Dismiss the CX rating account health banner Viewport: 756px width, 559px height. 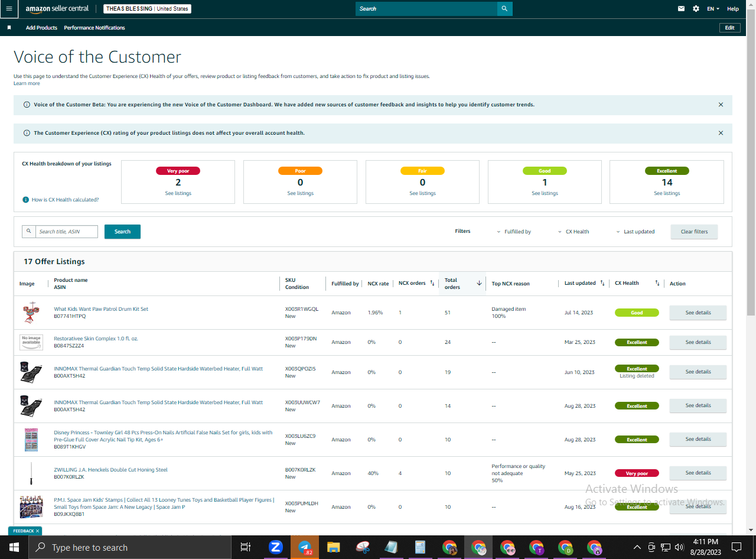721,133
